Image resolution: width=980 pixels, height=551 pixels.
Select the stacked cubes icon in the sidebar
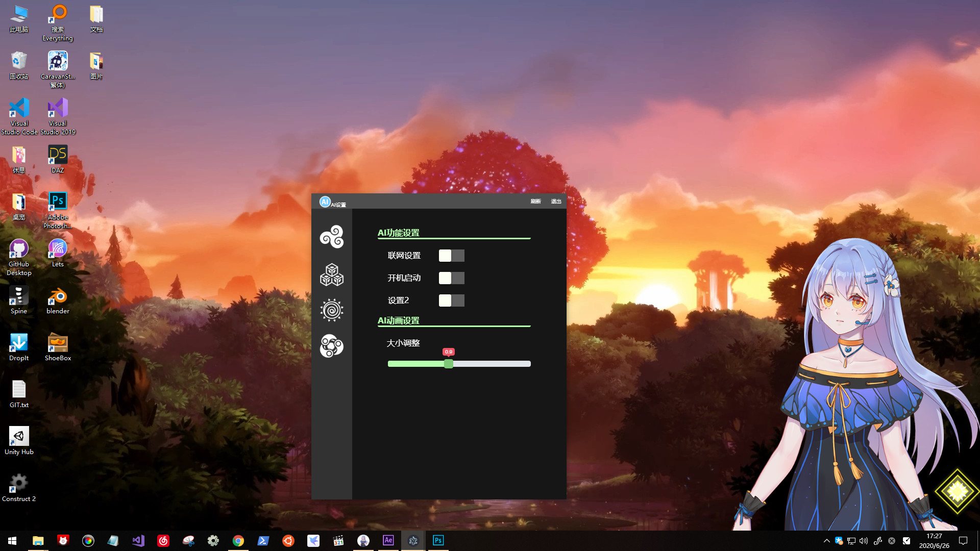tap(332, 275)
